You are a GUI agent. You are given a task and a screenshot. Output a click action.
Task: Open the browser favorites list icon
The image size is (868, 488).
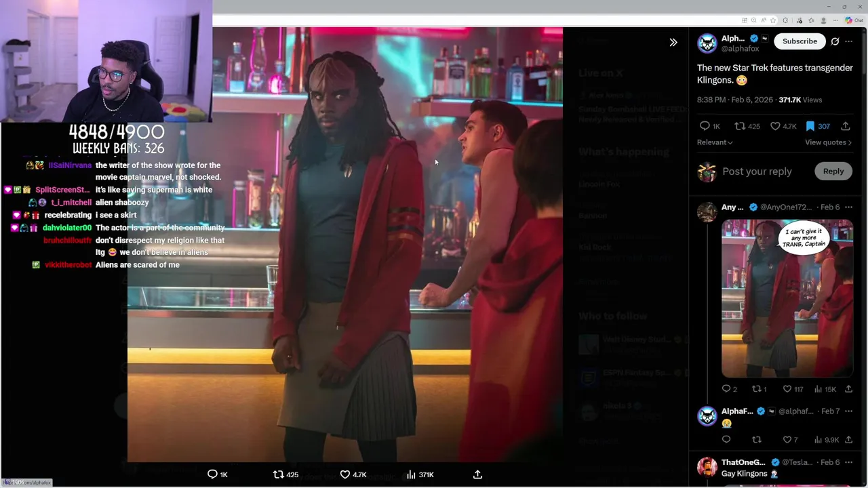(x=811, y=20)
